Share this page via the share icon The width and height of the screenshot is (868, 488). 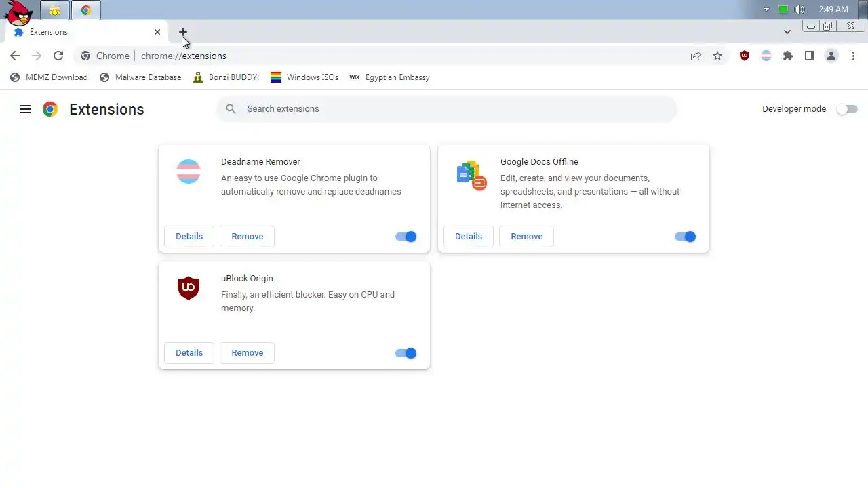point(696,56)
